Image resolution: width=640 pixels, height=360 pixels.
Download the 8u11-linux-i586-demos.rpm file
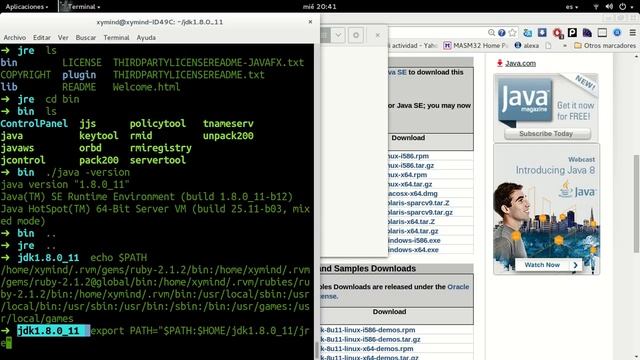(368, 330)
